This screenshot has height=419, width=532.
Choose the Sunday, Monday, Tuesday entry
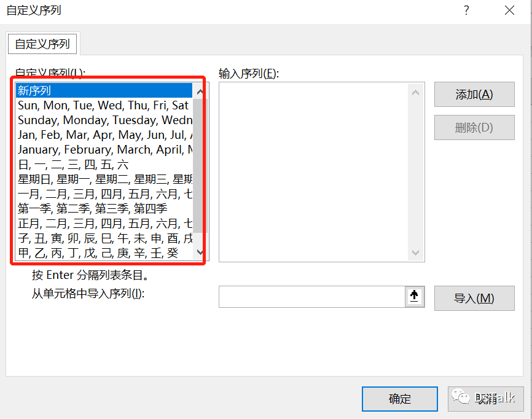[104, 120]
